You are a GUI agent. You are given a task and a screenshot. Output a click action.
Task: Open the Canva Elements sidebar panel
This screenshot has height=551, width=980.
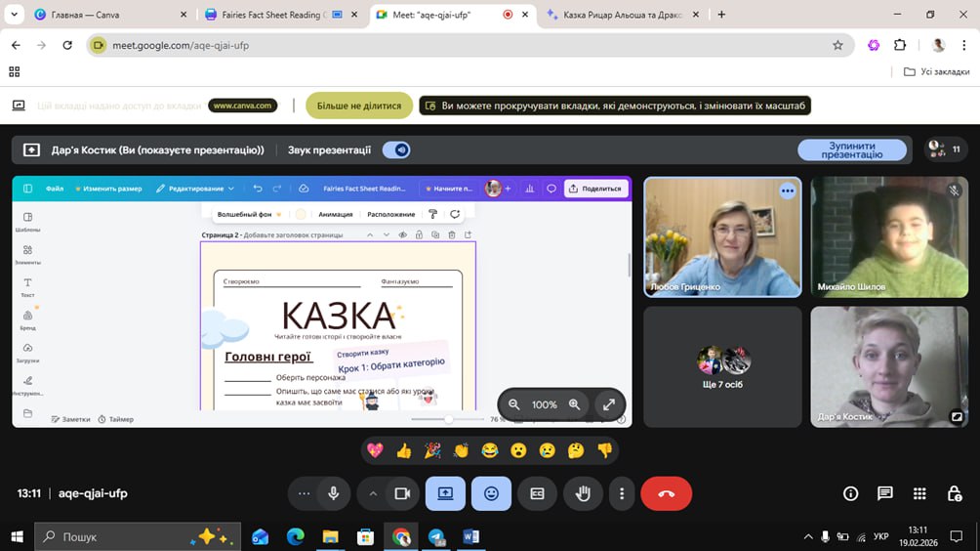tap(27, 254)
